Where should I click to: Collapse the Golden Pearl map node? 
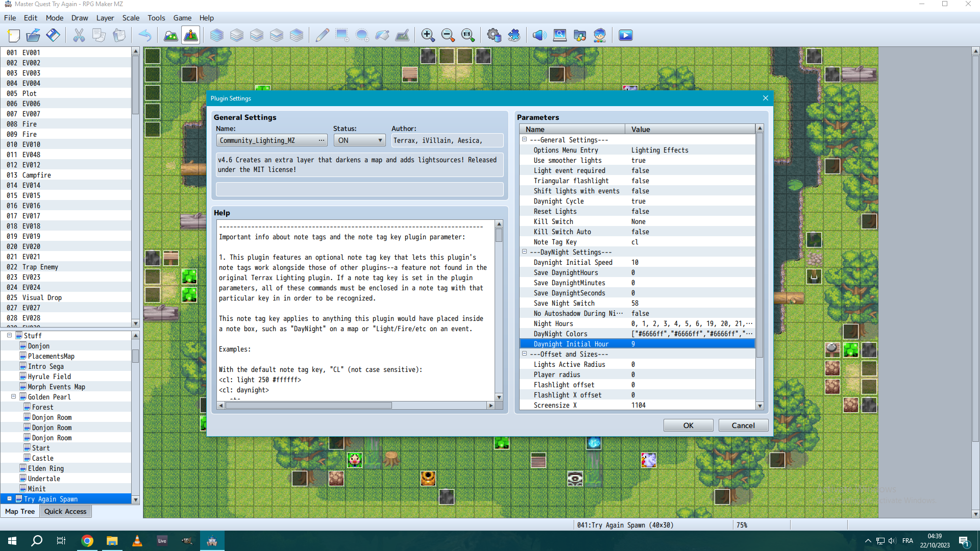pyautogui.click(x=13, y=396)
